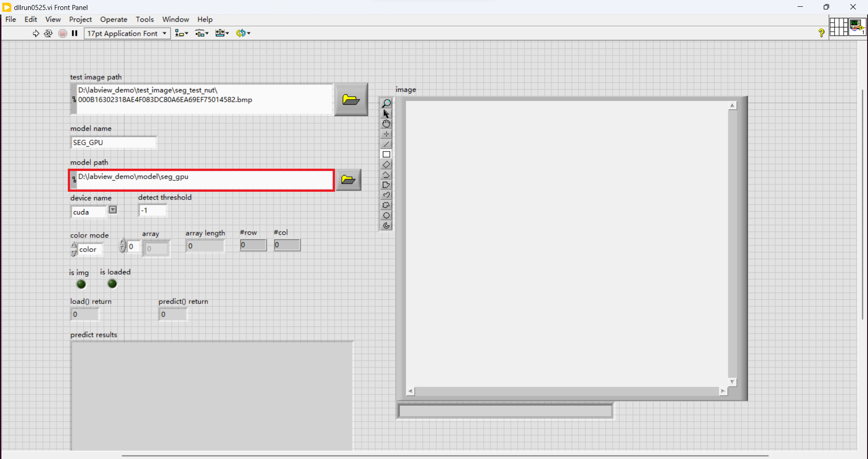The height and width of the screenshot is (459, 868).
Task: Click the array length indicator
Action: click(x=205, y=246)
